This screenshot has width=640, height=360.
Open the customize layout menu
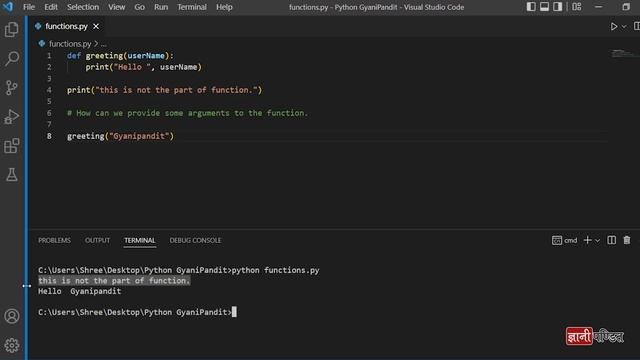click(x=576, y=7)
